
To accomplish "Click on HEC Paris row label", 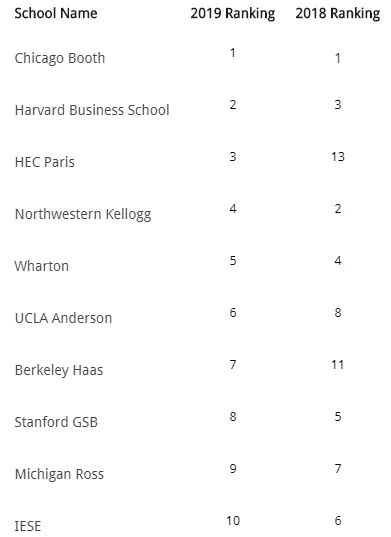I will click(x=45, y=162).
